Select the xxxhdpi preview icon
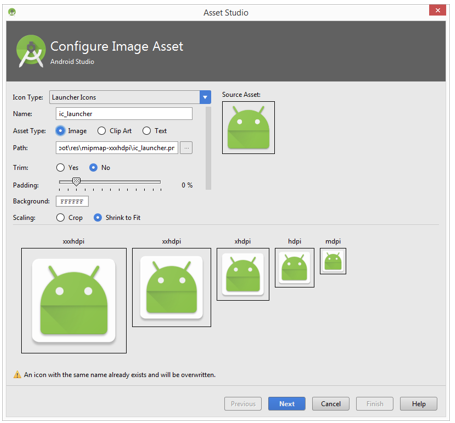This screenshot has width=455, height=423. pos(74,301)
